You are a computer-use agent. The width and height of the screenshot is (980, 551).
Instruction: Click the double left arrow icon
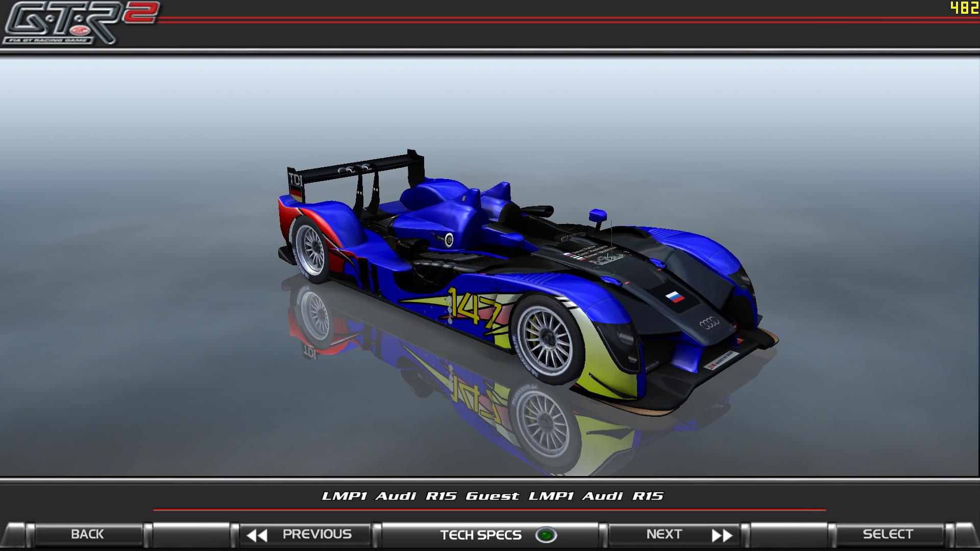(x=257, y=535)
